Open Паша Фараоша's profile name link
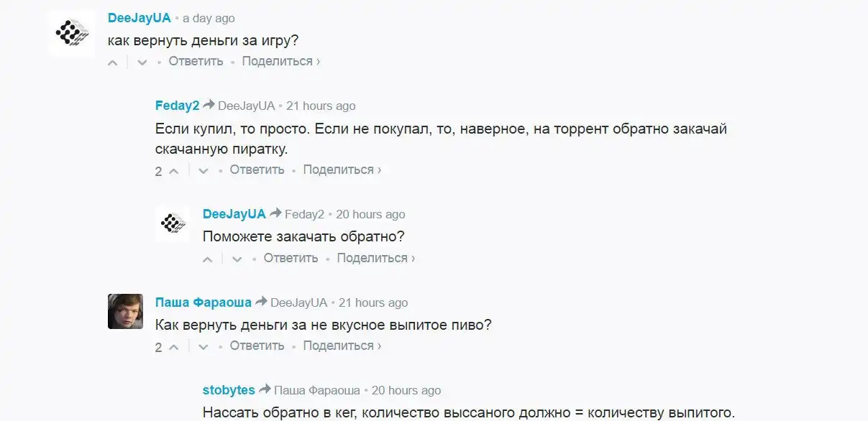Image resolution: width=868 pixels, height=421 pixels. click(x=204, y=302)
